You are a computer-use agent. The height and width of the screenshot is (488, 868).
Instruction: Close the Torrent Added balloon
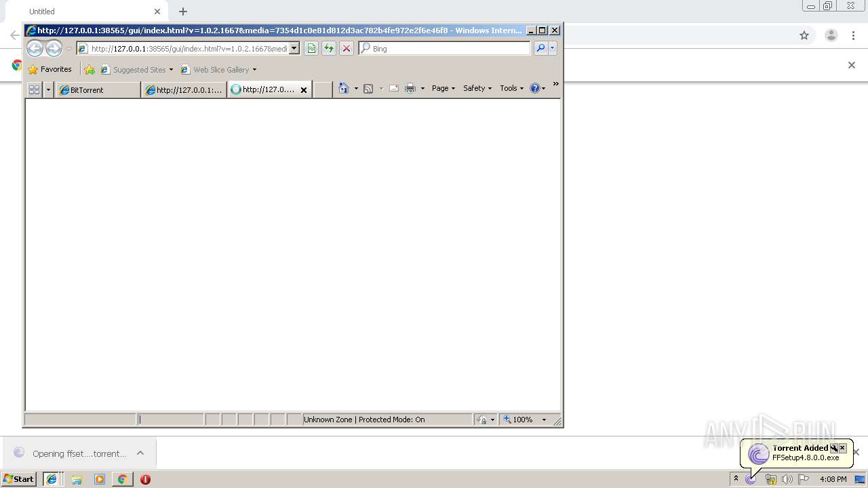(x=843, y=448)
